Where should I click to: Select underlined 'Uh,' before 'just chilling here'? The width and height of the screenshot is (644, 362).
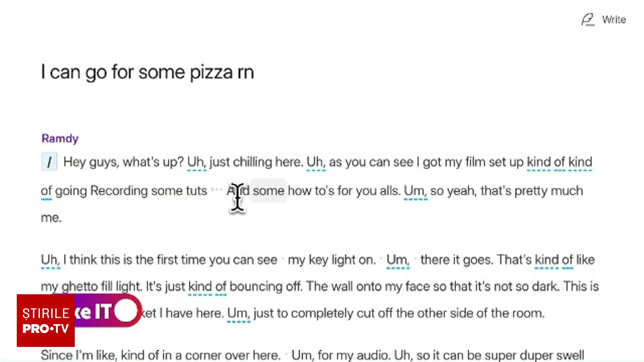tap(197, 162)
